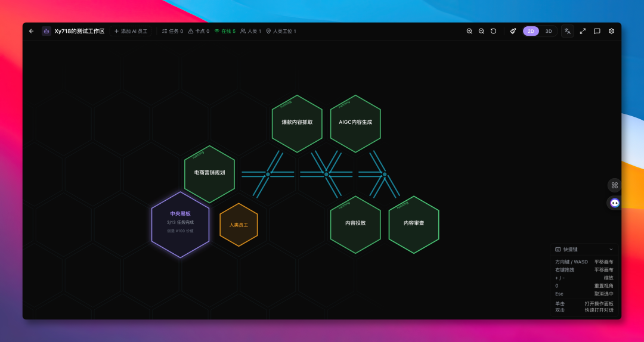Click the 重置视角 shortcut label
Image resolution: width=644 pixels, height=342 pixels.
pyautogui.click(x=603, y=286)
